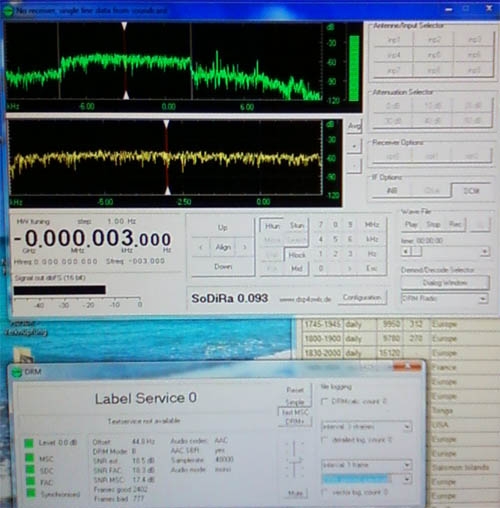Click the Down tuning button

point(223,267)
